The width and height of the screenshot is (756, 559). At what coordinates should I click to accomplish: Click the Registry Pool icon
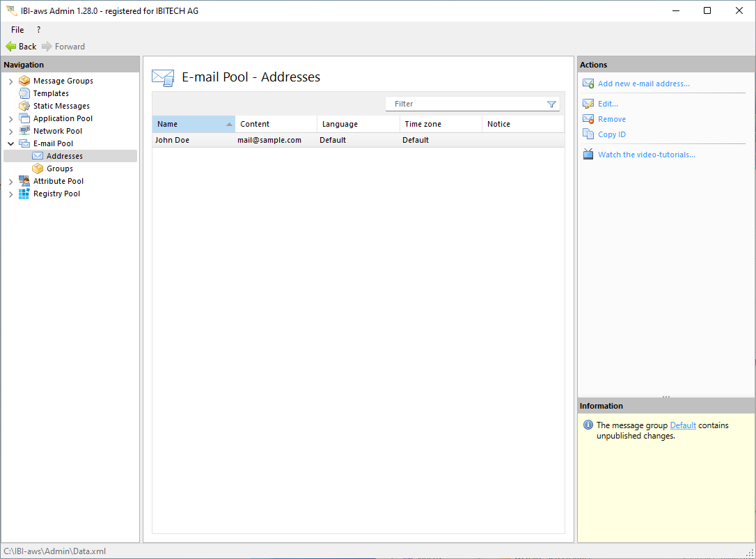[24, 194]
